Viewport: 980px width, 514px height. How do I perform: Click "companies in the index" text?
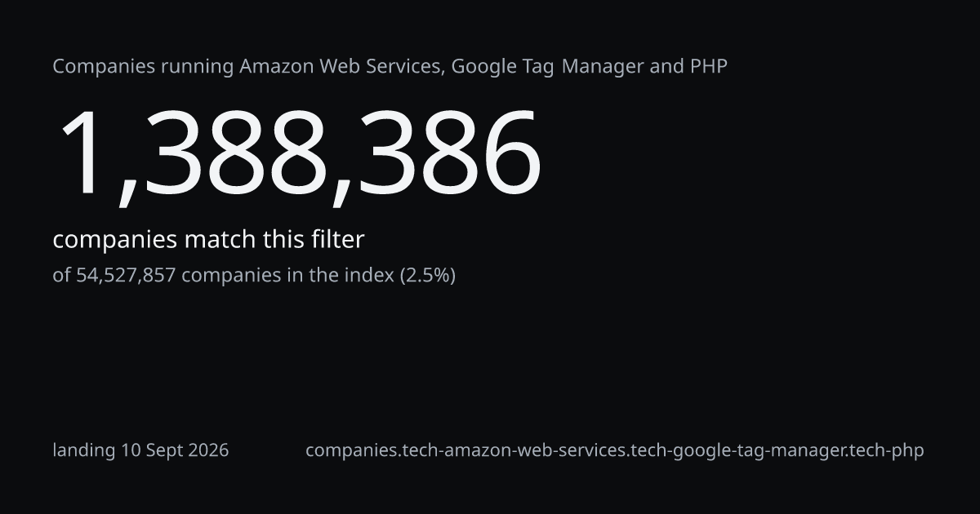(x=287, y=275)
